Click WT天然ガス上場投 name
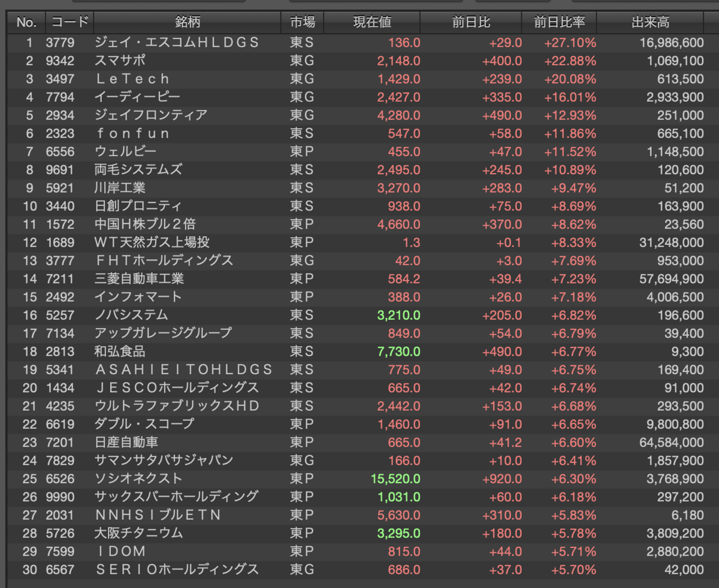The image size is (719, 588). [152, 242]
